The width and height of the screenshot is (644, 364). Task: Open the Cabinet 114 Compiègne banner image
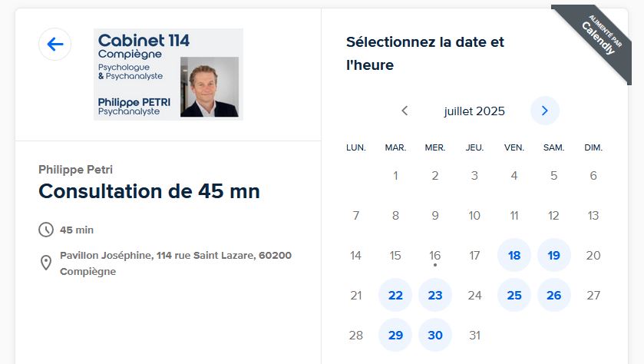[168, 74]
